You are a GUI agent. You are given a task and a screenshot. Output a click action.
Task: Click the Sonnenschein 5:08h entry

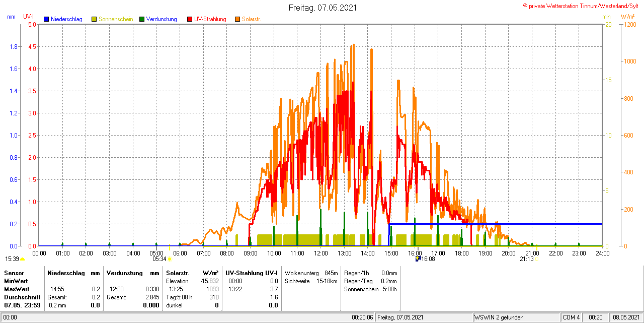click(x=371, y=289)
